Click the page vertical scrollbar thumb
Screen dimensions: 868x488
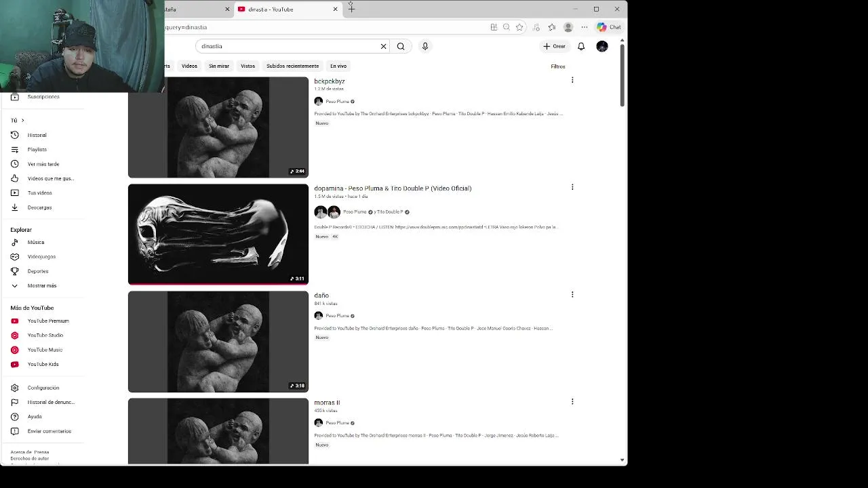pos(622,75)
